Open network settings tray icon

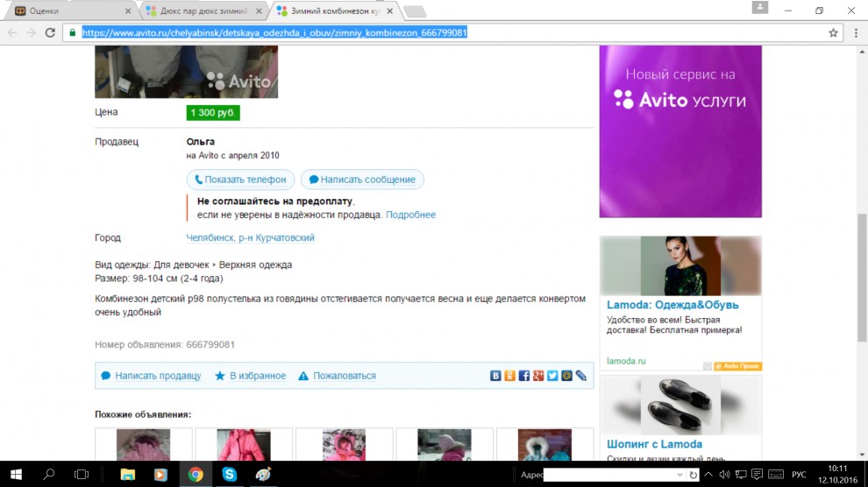click(x=741, y=475)
